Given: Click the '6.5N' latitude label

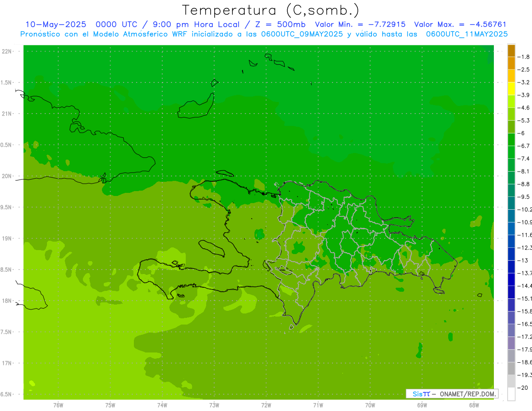Looking at the screenshot, I should (6, 394).
